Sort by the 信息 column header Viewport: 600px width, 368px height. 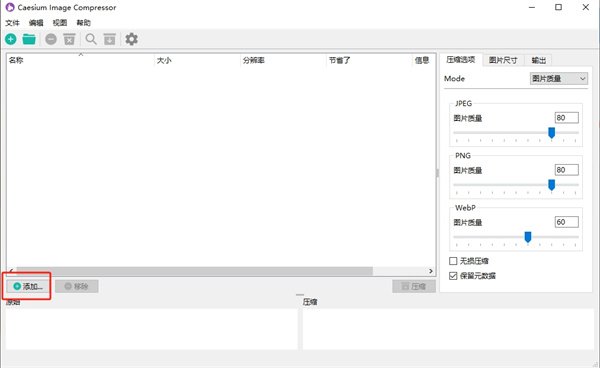pyautogui.click(x=424, y=60)
